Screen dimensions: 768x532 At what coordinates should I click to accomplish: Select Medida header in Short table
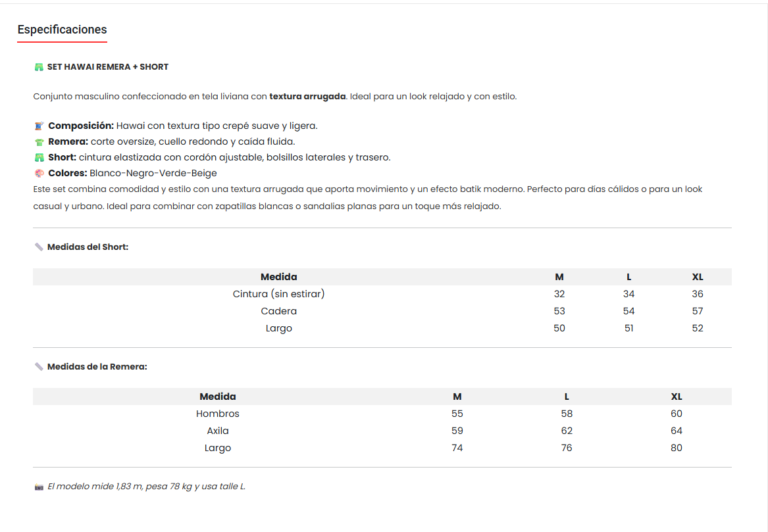click(278, 277)
